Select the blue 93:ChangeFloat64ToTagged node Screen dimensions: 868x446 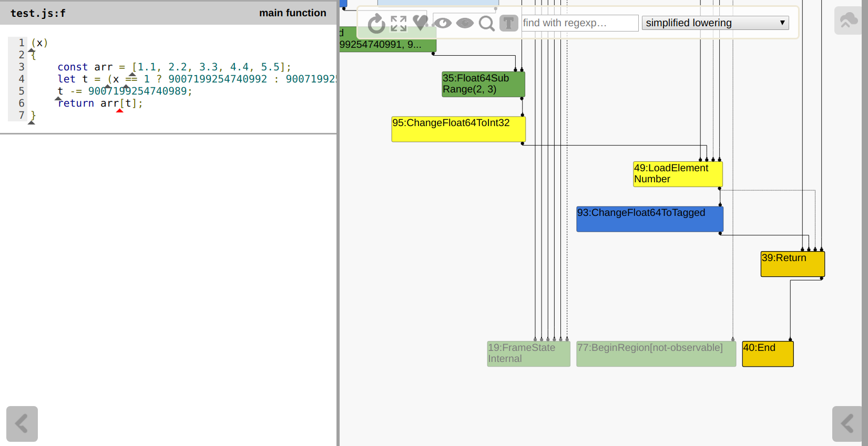click(649, 219)
